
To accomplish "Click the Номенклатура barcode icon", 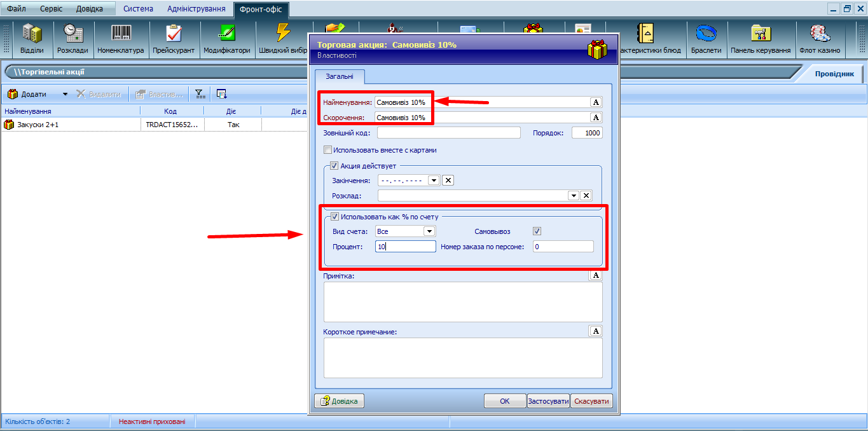I will 121,39.
